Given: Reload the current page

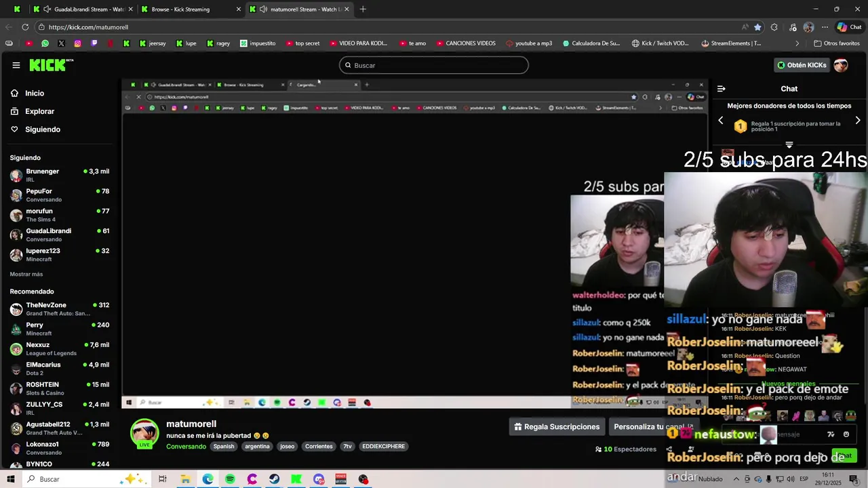Looking at the screenshot, I should 25,27.
